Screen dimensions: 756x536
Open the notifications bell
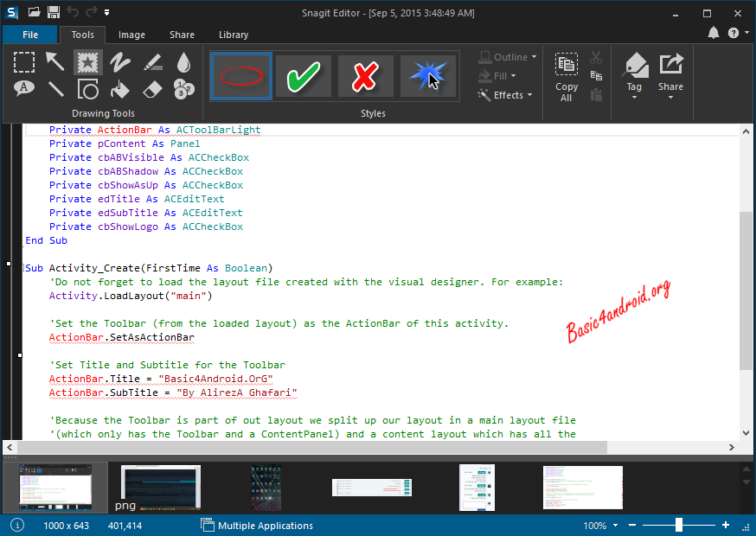coord(714,34)
